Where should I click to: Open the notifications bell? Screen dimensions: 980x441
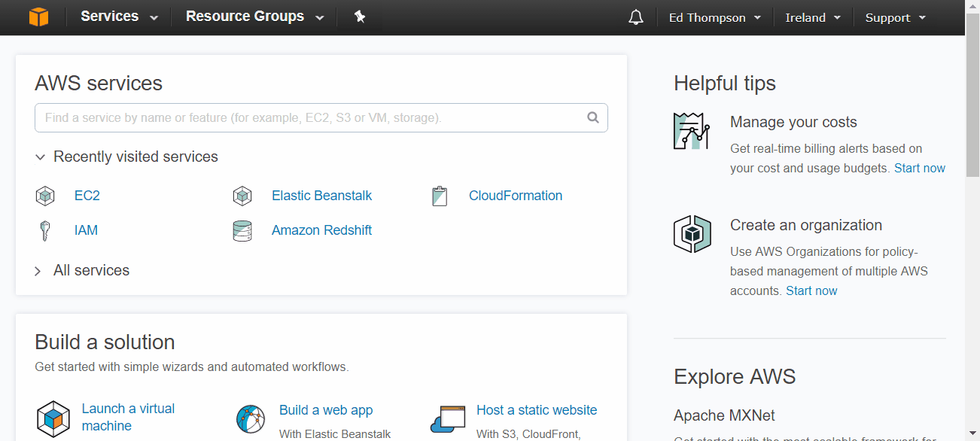pos(636,17)
